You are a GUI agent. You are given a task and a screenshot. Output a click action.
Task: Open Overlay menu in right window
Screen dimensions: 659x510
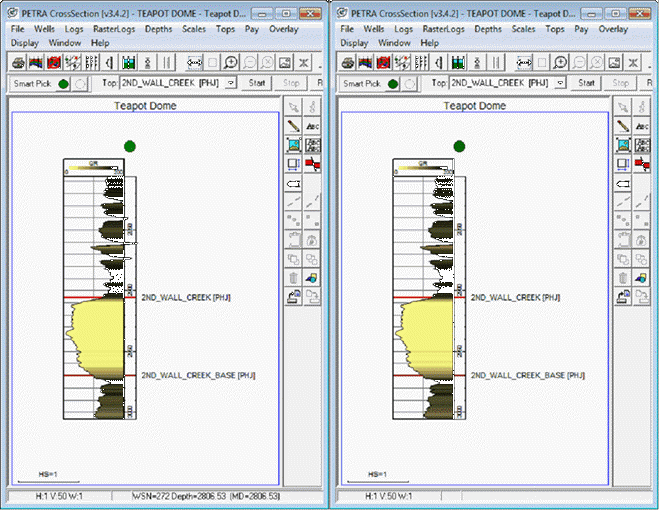(613, 29)
